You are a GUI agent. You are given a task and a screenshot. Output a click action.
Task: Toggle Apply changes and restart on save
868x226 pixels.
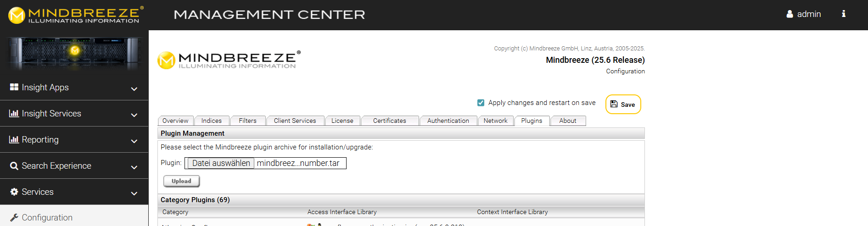[x=481, y=103]
